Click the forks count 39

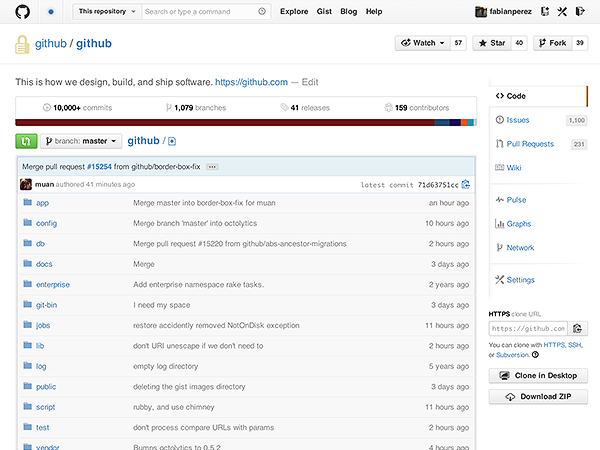point(580,43)
